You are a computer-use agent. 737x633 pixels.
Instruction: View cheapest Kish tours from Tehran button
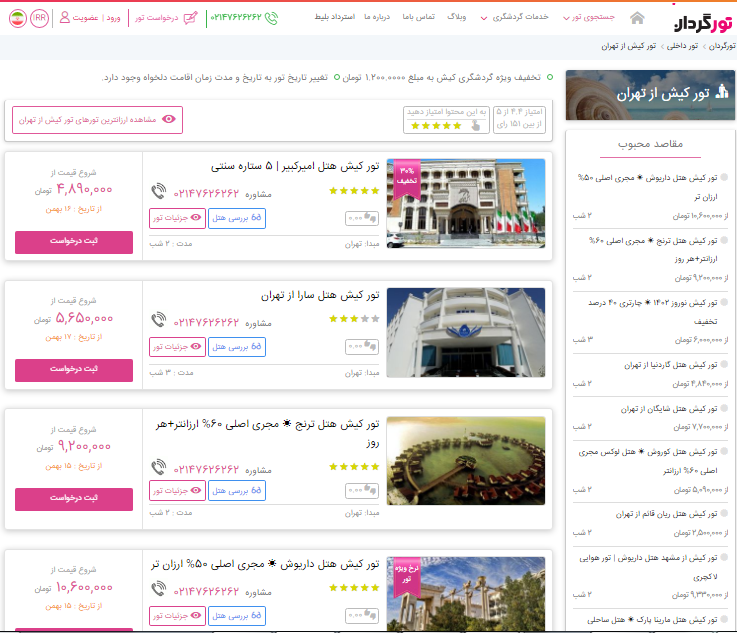(97, 120)
